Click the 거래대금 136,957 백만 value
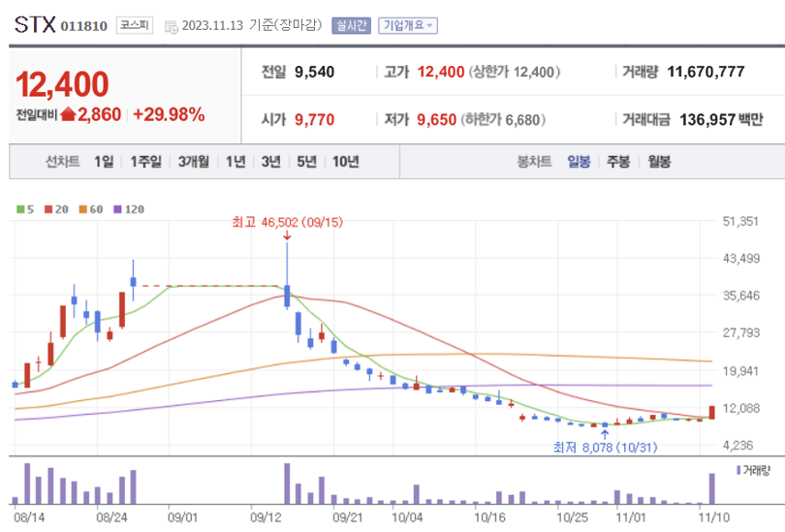Viewport: 785px width, 532px height. pos(721,119)
